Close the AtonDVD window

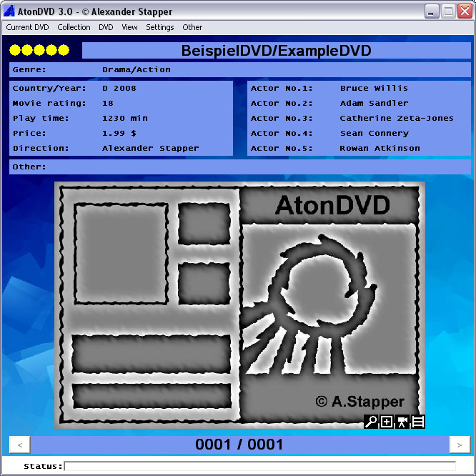(x=465, y=11)
